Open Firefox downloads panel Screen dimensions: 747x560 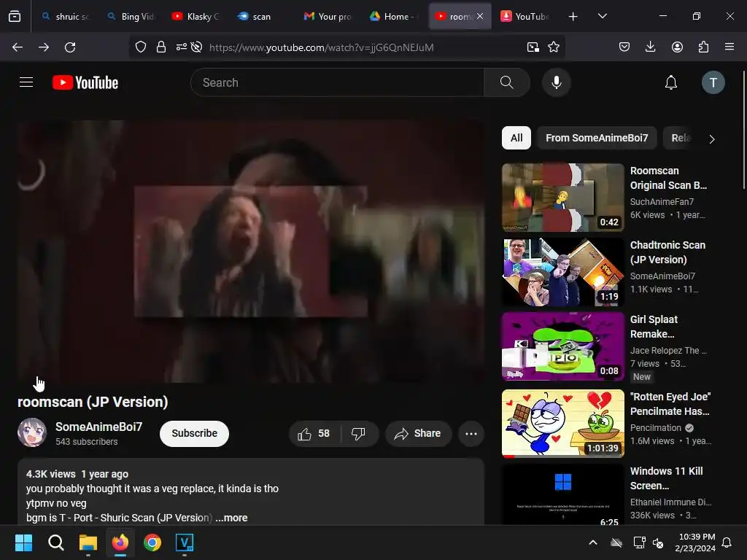[x=650, y=47]
